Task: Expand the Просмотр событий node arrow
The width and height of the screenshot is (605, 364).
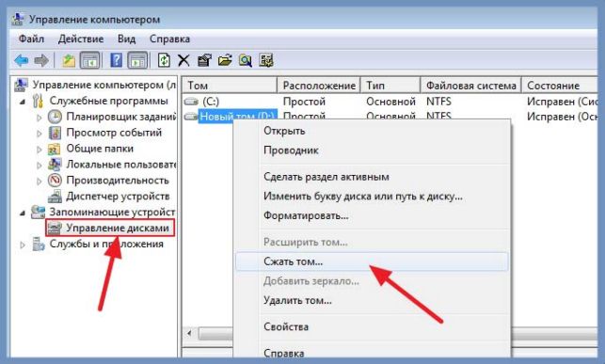Action: click(x=39, y=134)
